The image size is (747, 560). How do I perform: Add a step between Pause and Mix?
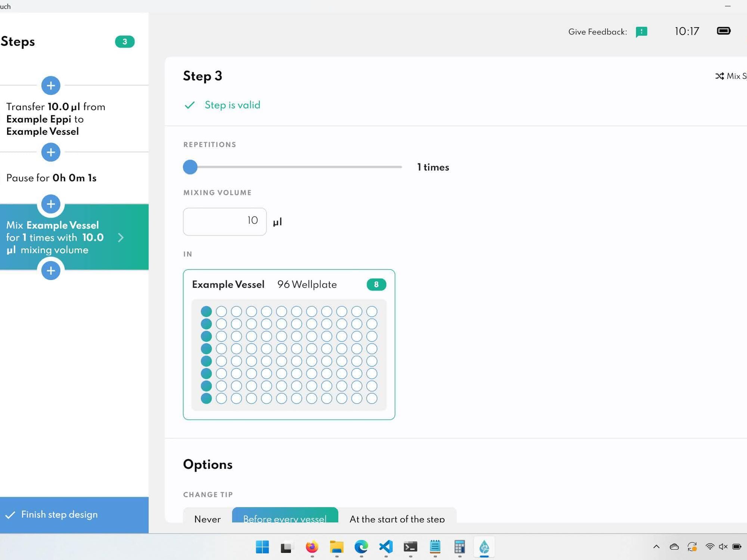pyautogui.click(x=51, y=204)
